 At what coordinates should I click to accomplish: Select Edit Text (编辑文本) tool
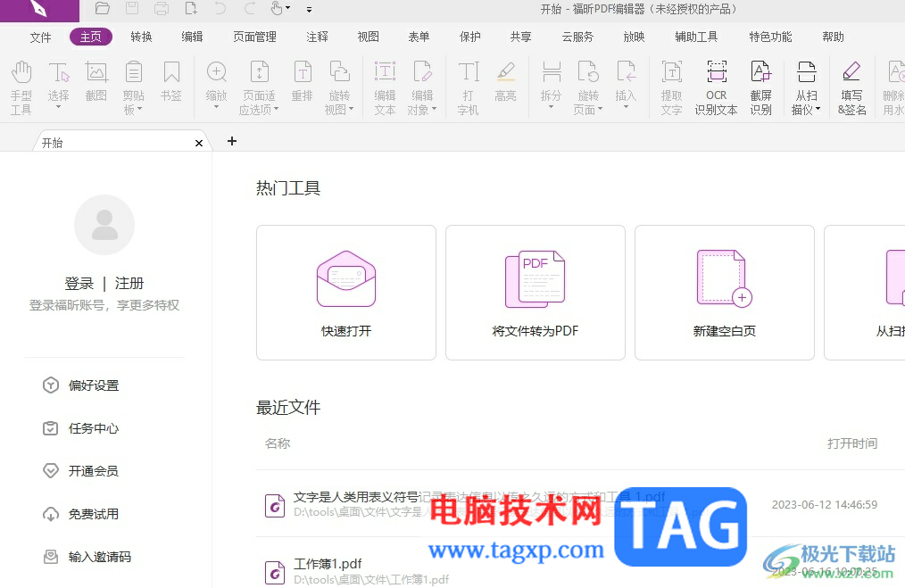click(x=385, y=87)
